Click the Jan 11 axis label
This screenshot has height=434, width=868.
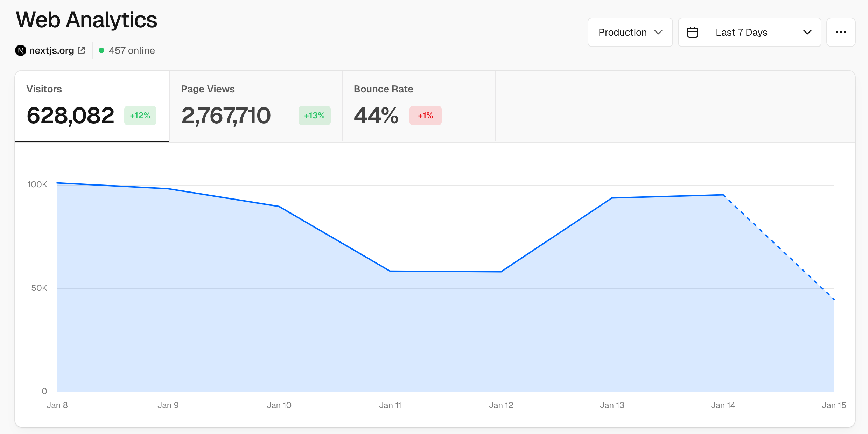pos(390,405)
